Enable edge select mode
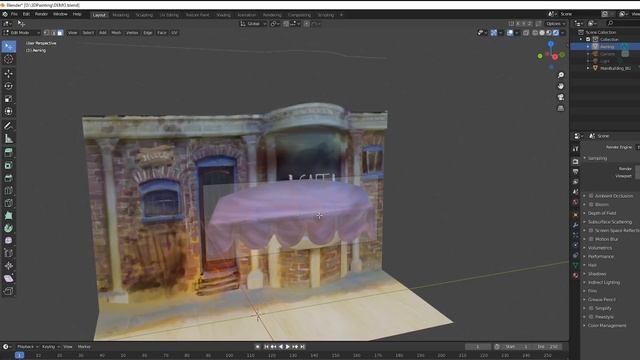The image size is (640, 360). coord(53,33)
